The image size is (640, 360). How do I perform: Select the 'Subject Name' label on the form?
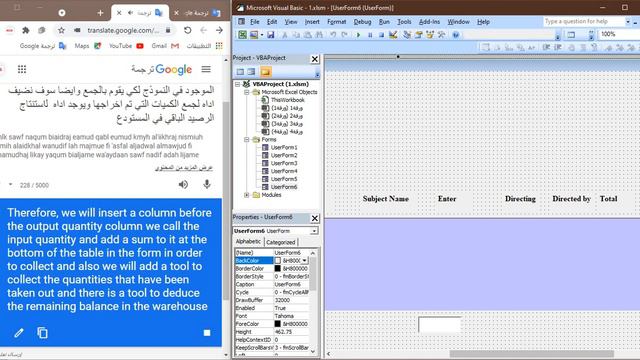coord(386,199)
